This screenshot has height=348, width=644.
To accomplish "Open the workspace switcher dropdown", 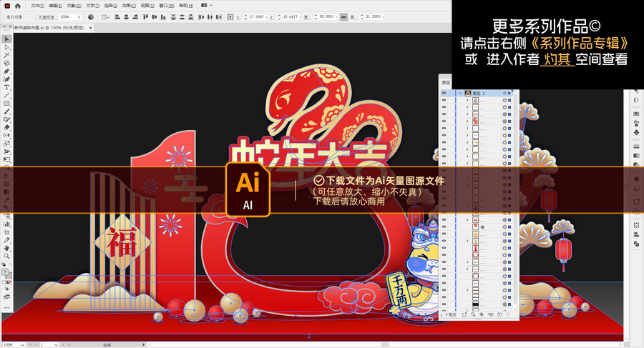I will coord(207,6).
